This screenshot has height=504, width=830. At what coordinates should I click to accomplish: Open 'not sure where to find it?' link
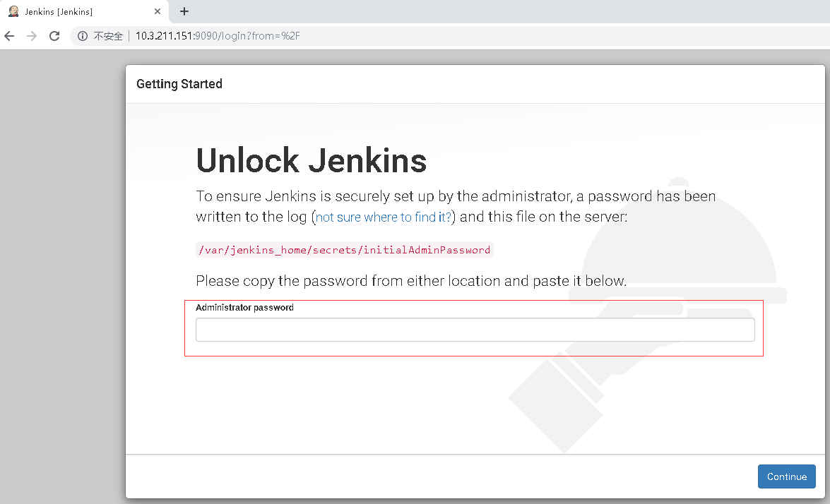pyautogui.click(x=384, y=217)
